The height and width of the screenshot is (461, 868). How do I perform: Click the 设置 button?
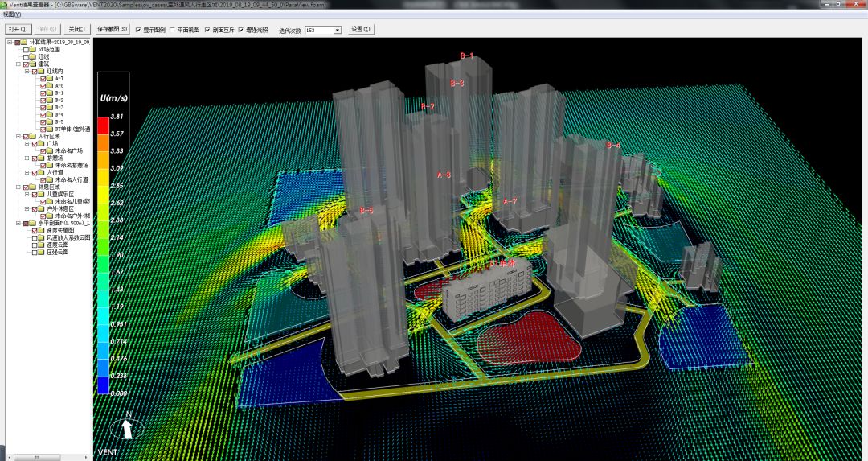[360, 29]
